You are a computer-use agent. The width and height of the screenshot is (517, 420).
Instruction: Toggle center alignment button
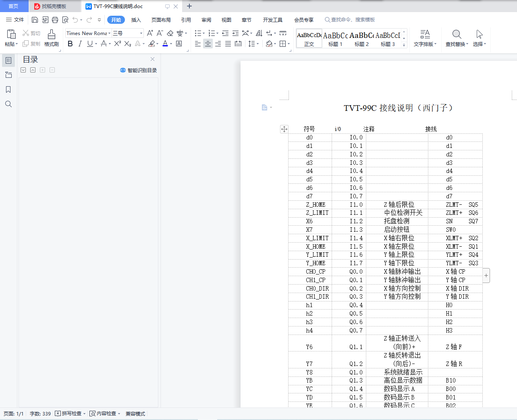coord(208,44)
